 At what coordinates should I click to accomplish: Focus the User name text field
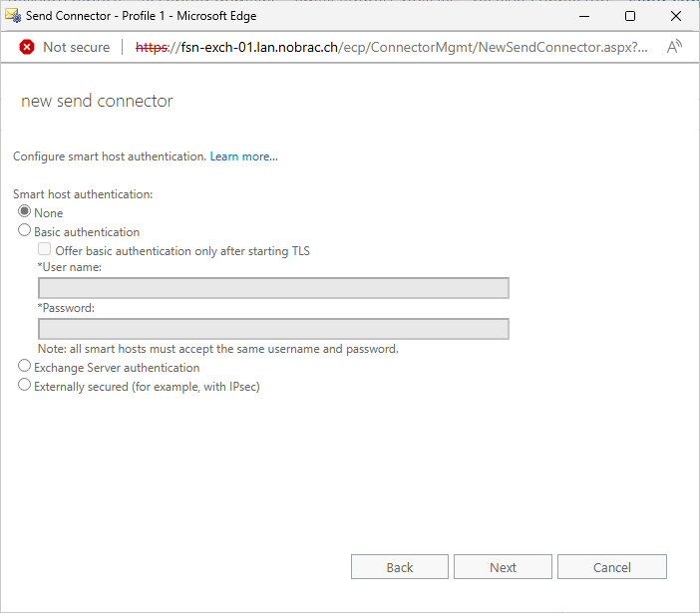click(273, 288)
